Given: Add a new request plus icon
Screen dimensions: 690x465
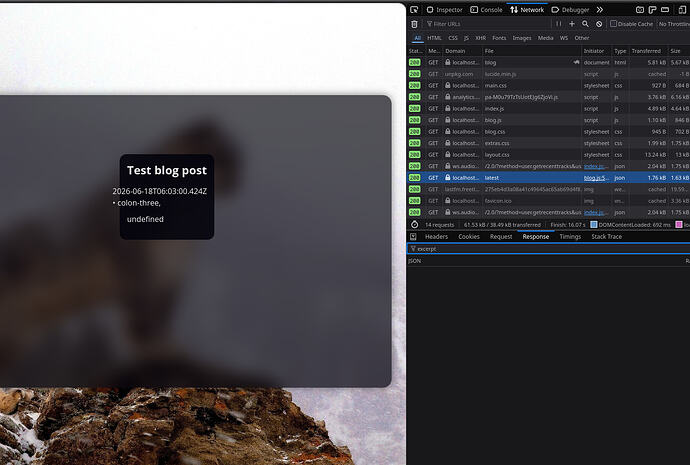Looking at the screenshot, I should [x=572, y=24].
